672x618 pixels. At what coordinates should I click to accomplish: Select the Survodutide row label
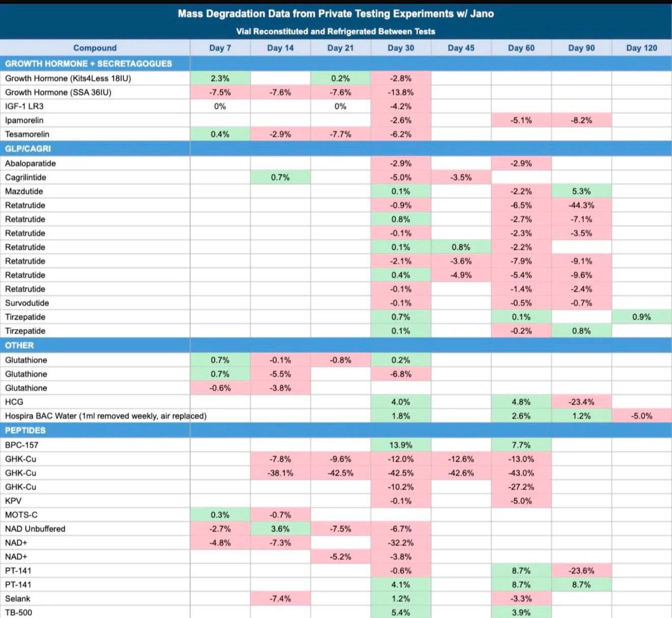27,303
